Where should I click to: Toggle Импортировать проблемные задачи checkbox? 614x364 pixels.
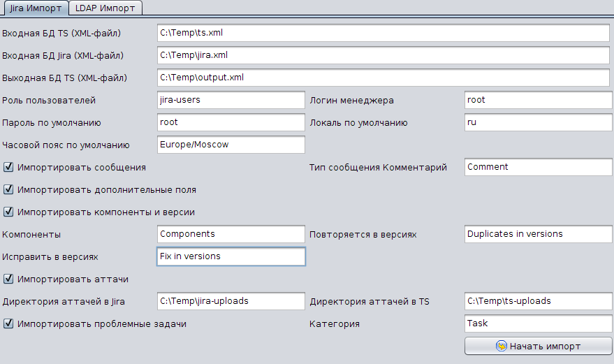8,323
